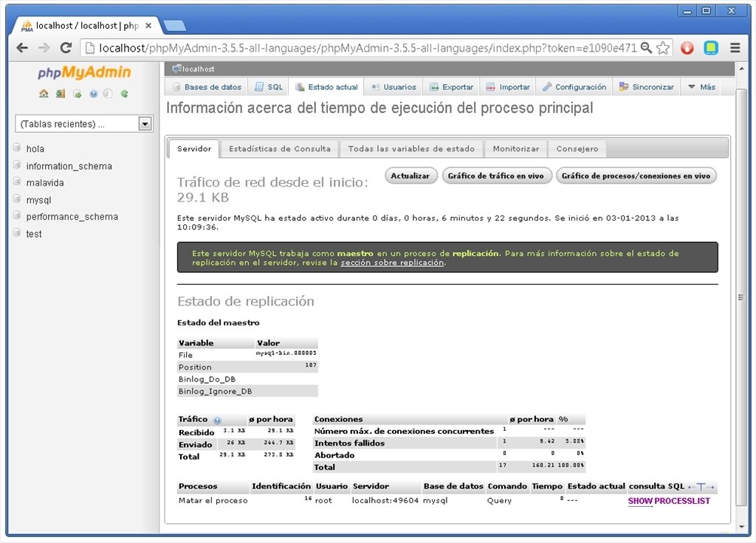Expand the Más menu
This screenshot has width=756, height=543.
[701, 87]
